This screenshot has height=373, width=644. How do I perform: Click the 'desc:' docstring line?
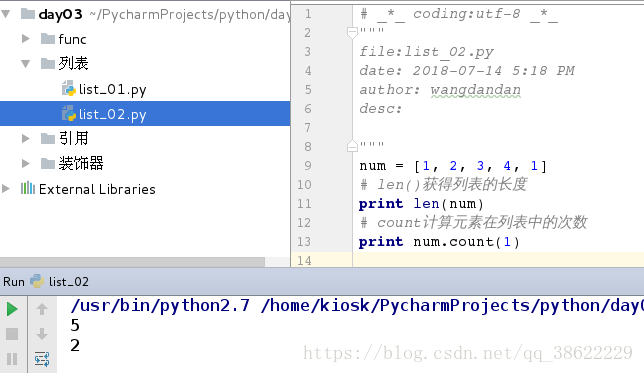tap(380, 108)
